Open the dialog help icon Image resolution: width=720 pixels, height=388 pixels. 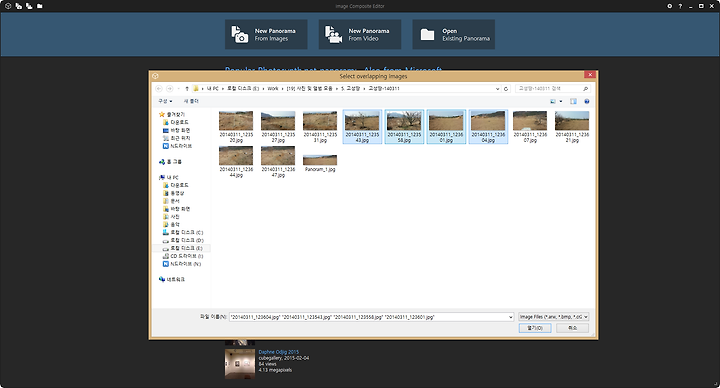pyautogui.click(x=586, y=101)
